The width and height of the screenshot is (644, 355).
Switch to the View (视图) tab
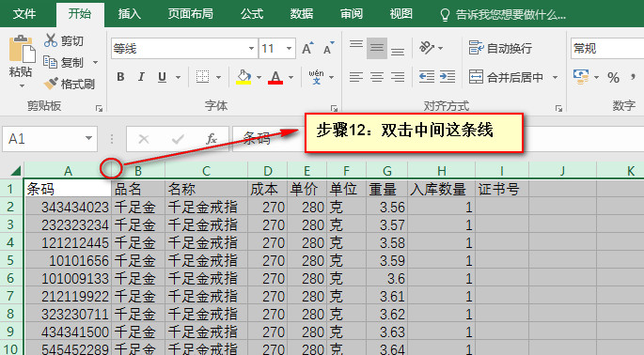[401, 14]
